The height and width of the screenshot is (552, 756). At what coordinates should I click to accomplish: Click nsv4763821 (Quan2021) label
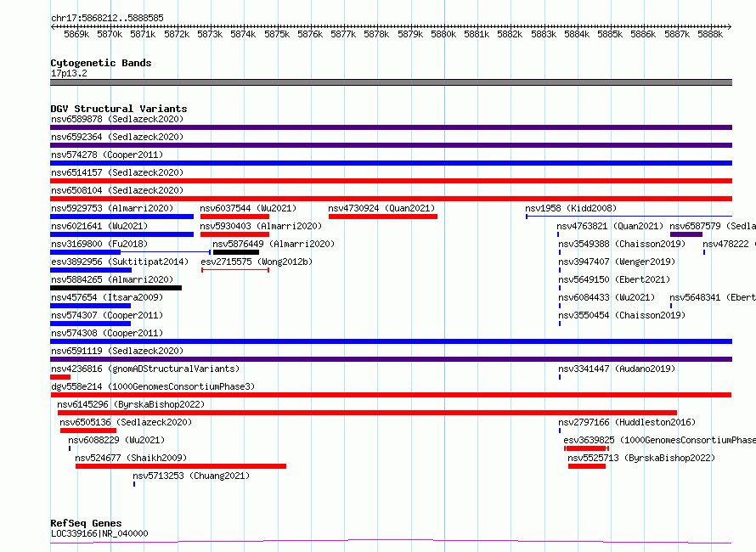click(x=610, y=226)
